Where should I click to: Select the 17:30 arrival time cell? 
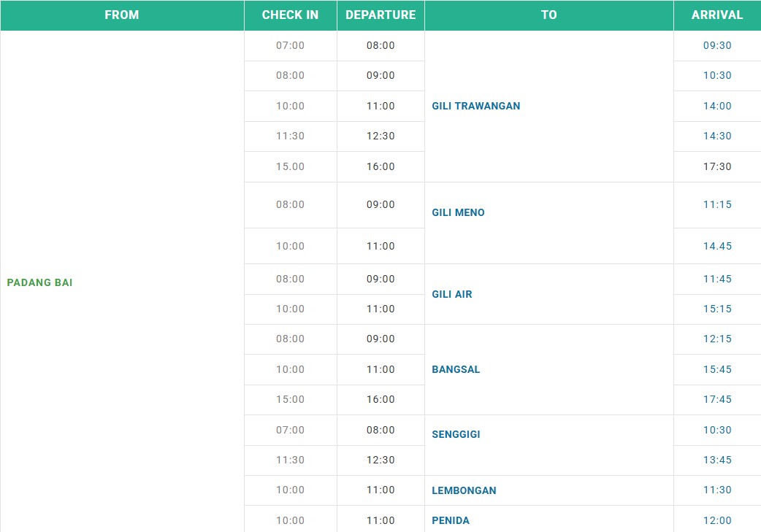(x=716, y=166)
